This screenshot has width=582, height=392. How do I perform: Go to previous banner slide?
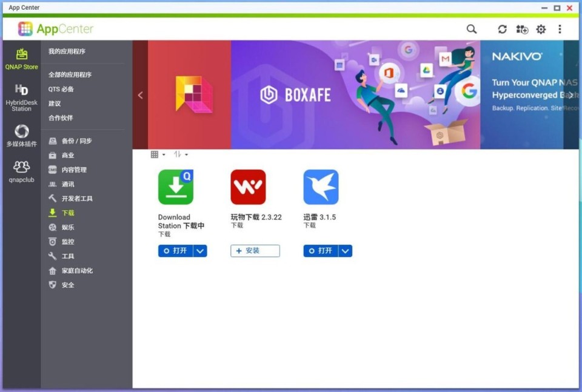140,95
